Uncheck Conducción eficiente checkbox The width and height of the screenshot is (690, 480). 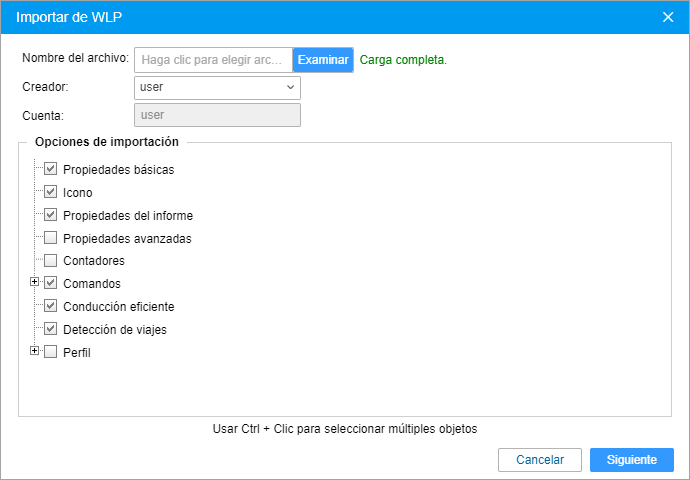point(51,306)
